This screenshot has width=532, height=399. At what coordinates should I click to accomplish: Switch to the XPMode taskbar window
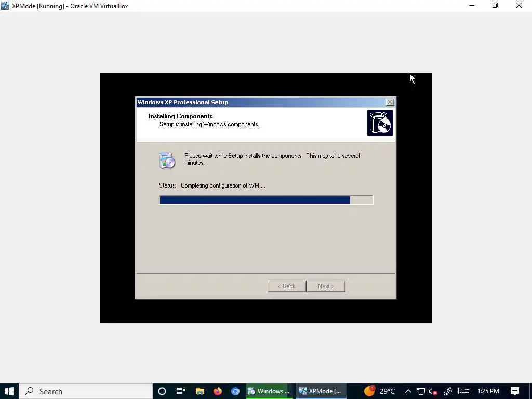pos(321,391)
